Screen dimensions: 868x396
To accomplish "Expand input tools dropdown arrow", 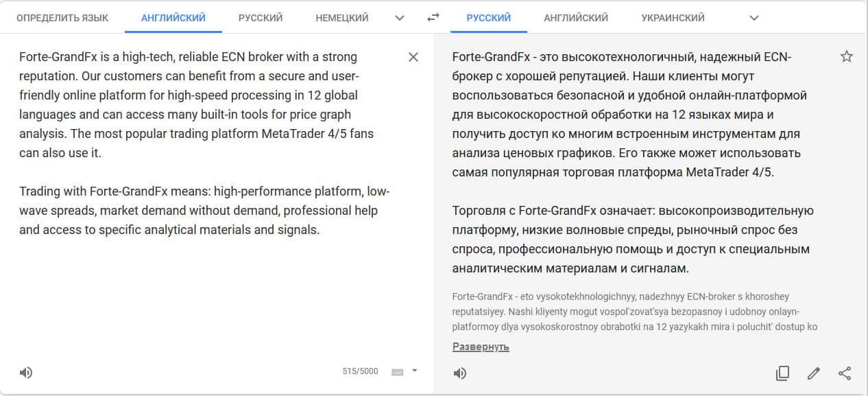I will pyautogui.click(x=414, y=371).
